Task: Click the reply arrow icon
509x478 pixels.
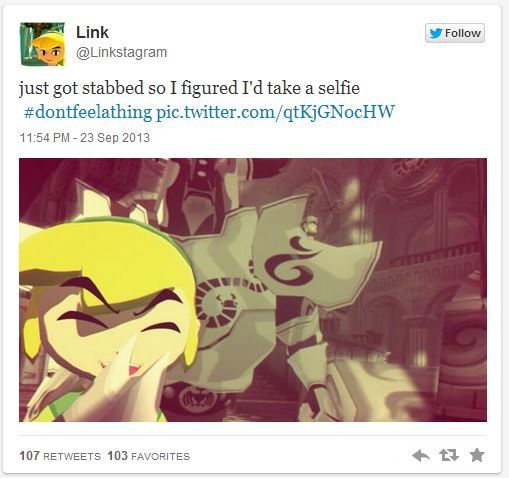Action: click(x=421, y=455)
